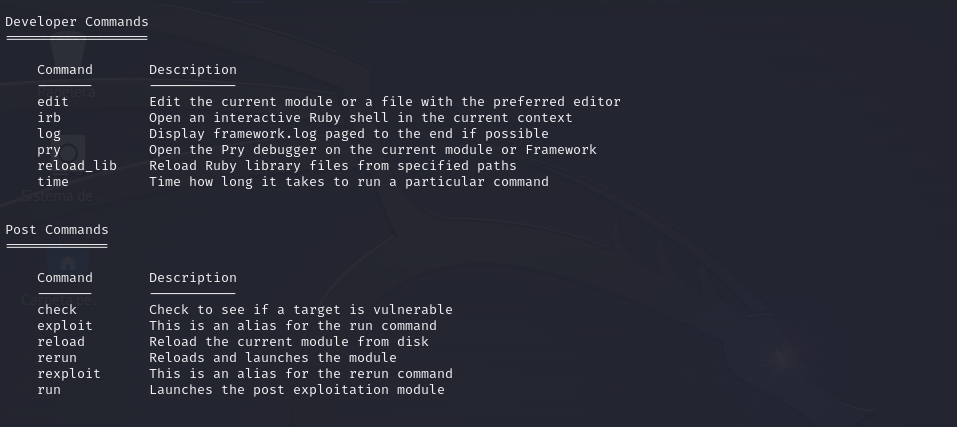This screenshot has width=957, height=427.
Task: Click the 'reload' post command
Action: tap(61, 342)
